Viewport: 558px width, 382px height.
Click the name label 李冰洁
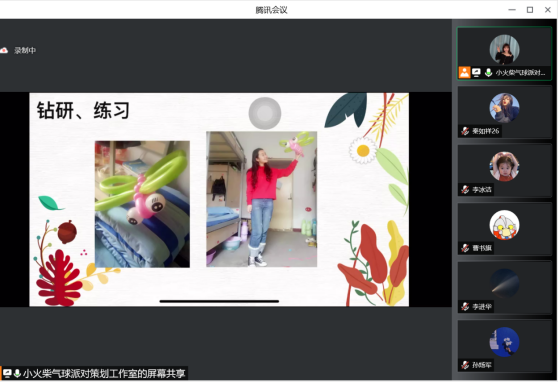(482, 189)
